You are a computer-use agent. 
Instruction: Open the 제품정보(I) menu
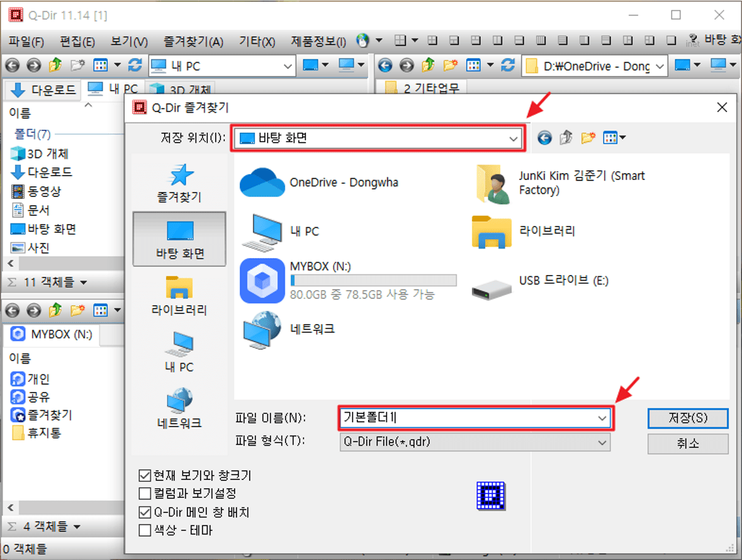tap(318, 42)
